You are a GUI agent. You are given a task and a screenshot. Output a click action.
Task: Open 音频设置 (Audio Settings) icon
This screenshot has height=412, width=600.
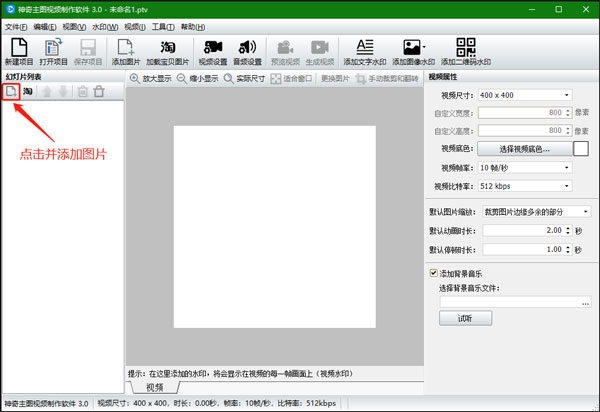point(247,47)
